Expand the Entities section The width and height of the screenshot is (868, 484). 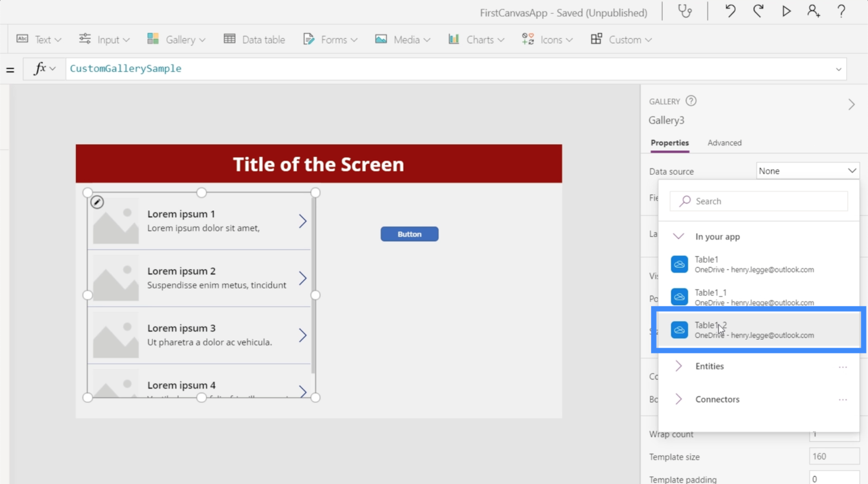[x=678, y=366]
